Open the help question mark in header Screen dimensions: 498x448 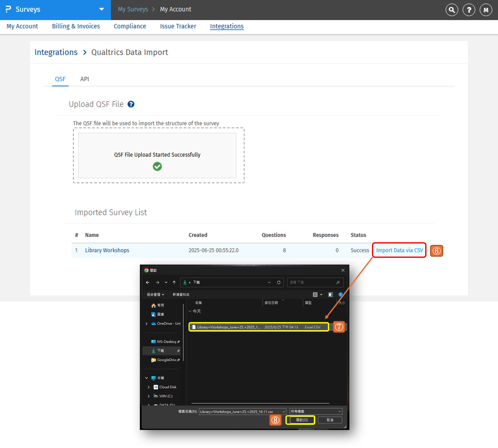coord(469,10)
